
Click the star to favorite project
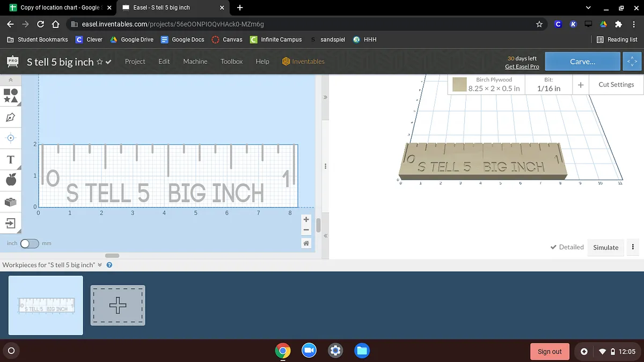coord(99,62)
